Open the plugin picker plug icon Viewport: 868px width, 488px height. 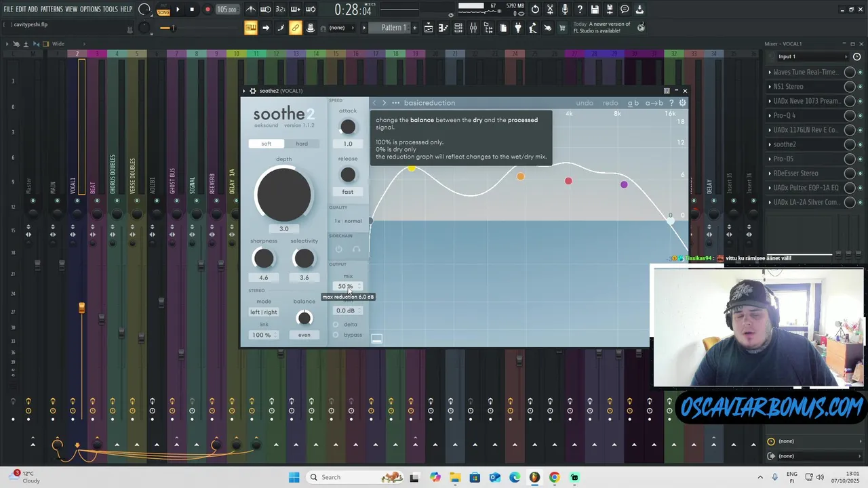(518, 28)
